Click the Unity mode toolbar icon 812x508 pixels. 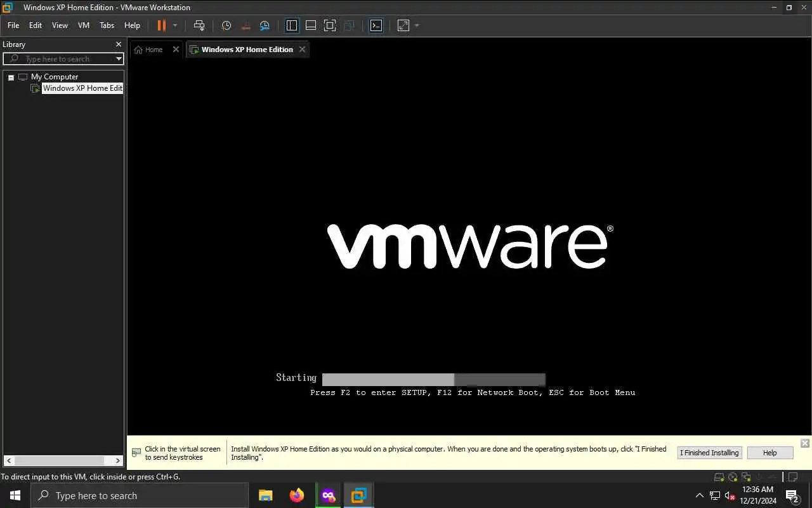pyautogui.click(x=349, y=25)
